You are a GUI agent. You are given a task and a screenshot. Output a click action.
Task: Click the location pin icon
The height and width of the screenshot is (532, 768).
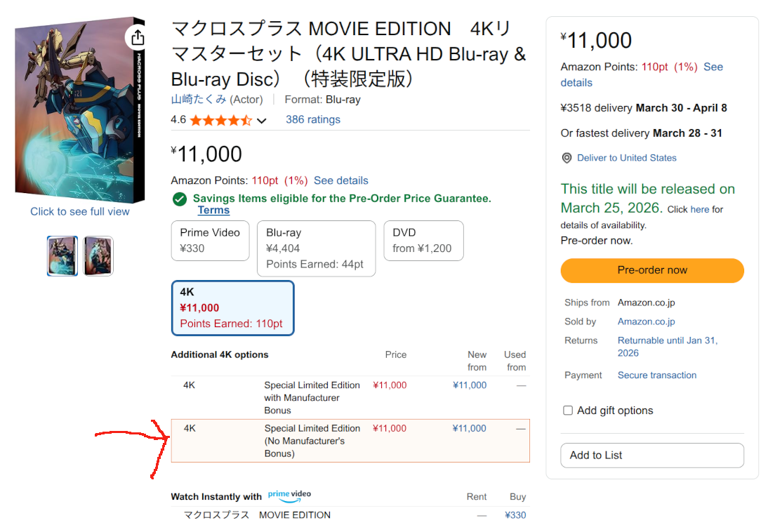[567, 159]
